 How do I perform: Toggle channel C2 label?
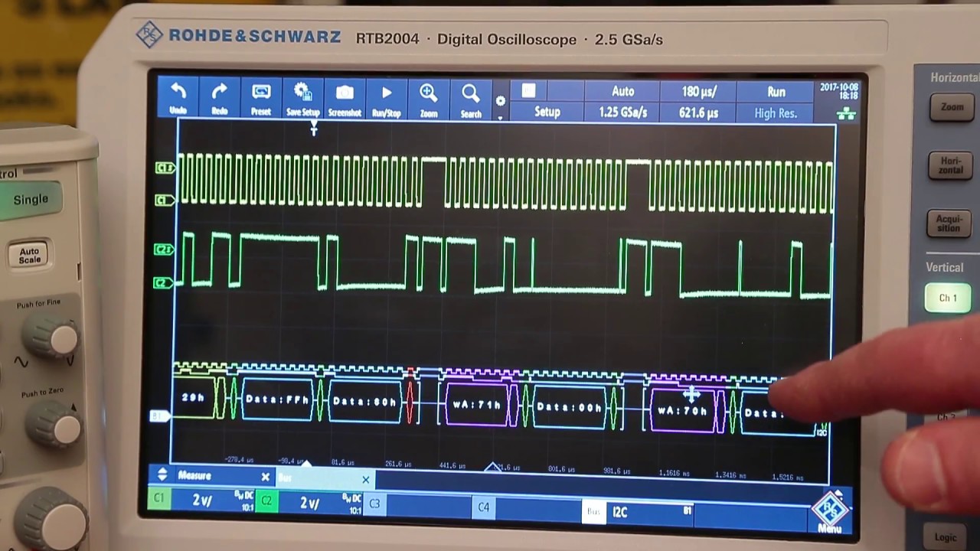[266, 501]
